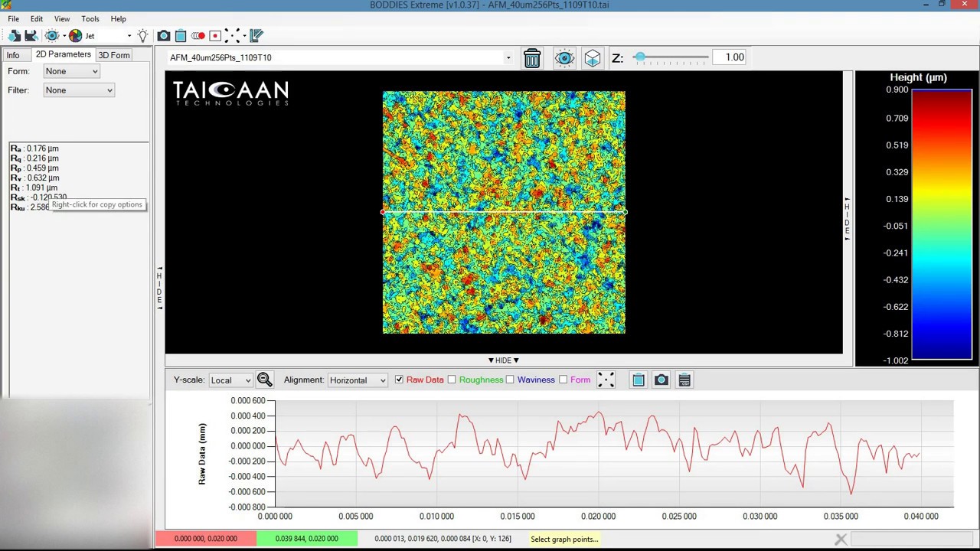This screenshot has height=551, width=980.
Task: Open the View menu
Action: point(62,18)
